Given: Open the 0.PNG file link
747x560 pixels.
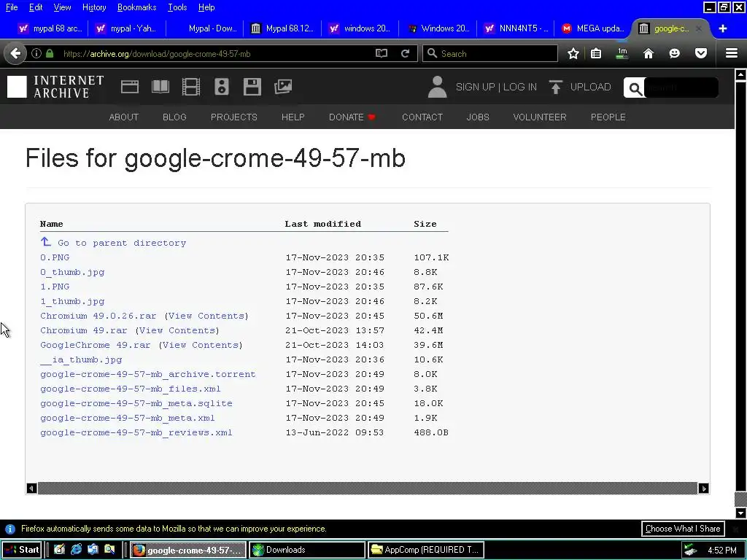Looking at the screenshot, I should click(55, 257).
